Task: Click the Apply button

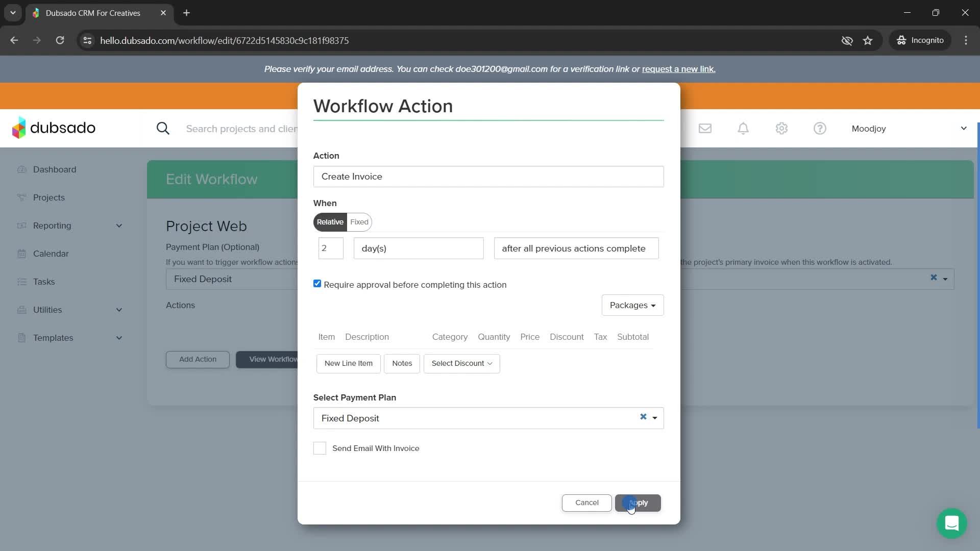Action: pyautogui.click(x=638, y=503)
